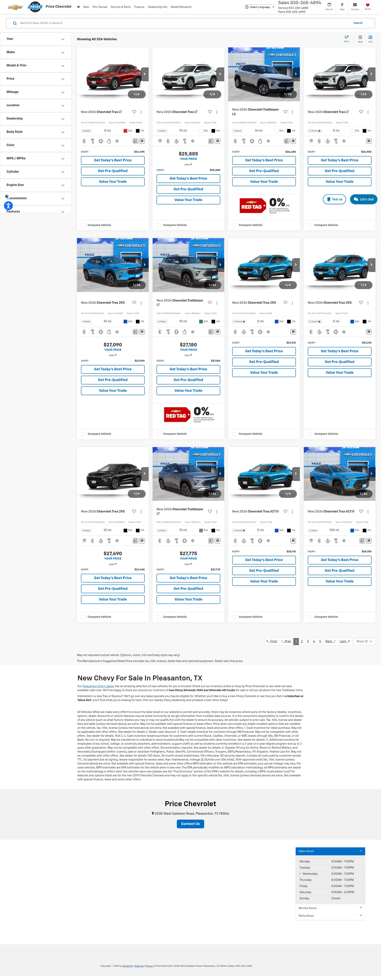Viewport: 381px width, 980px height.
Task: Open the Service & Parts menu
Action: pyautogui.click(x=121, y=7)
